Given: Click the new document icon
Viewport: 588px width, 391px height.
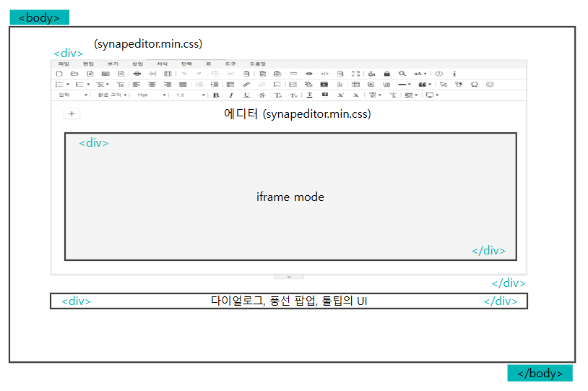Looking at the screenshot, I should coord(59,74).
